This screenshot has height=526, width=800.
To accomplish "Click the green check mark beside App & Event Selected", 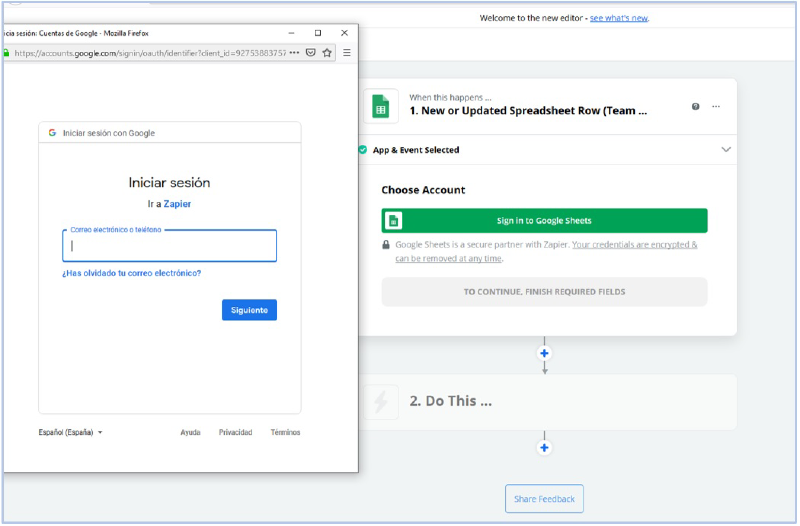I will coord(363,149).
